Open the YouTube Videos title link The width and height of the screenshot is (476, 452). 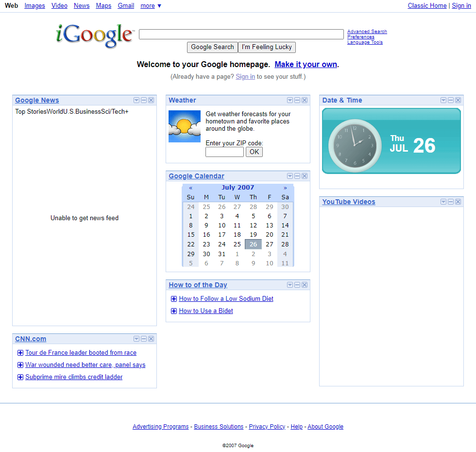[x=349, y=202]
